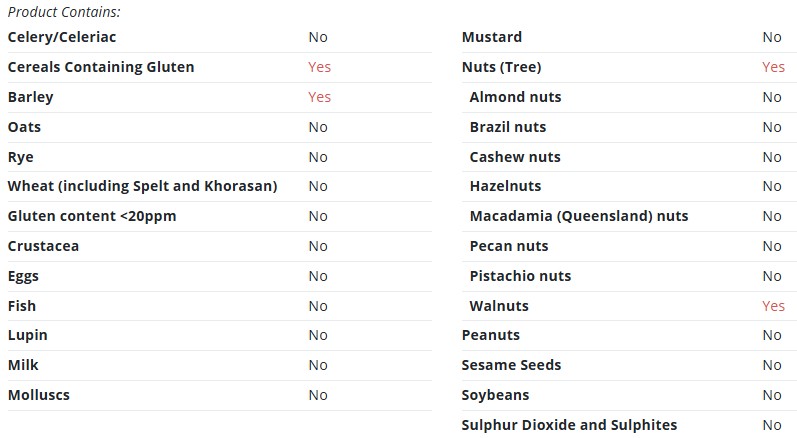Select the Cereals Containing Gluten row label

101,67
